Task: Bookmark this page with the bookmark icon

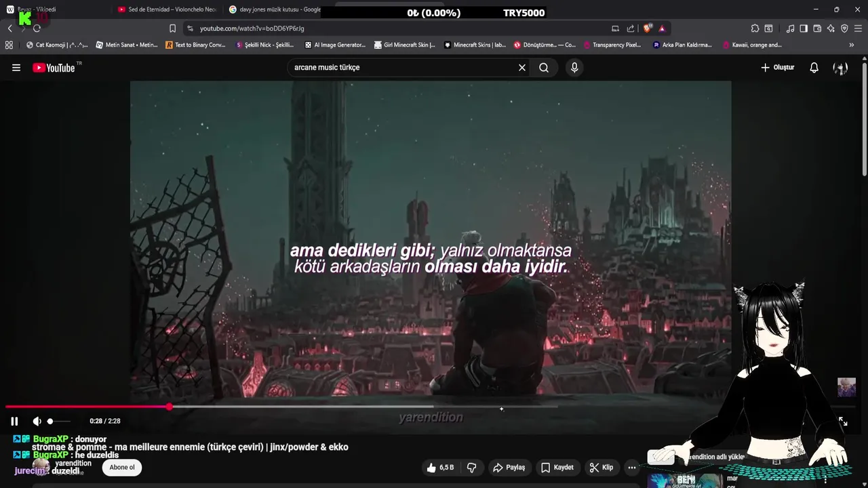Action: coord(172,28)
